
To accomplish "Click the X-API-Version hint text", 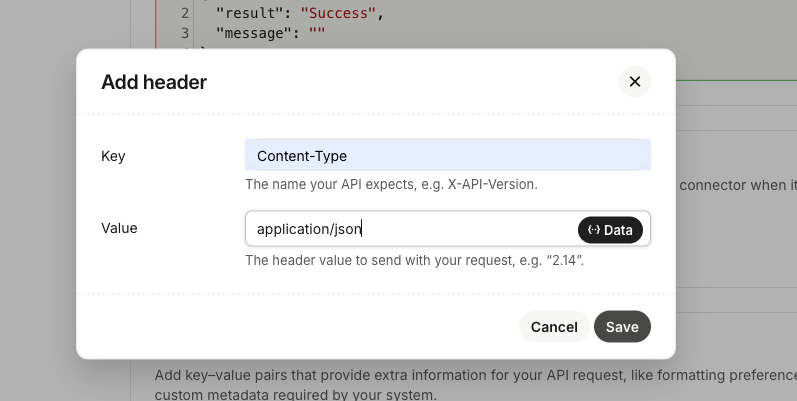I will click(391, 184).
